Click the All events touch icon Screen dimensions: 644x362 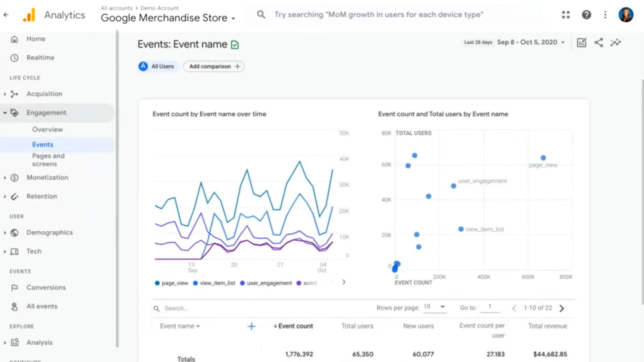click(x=14, y=306)
